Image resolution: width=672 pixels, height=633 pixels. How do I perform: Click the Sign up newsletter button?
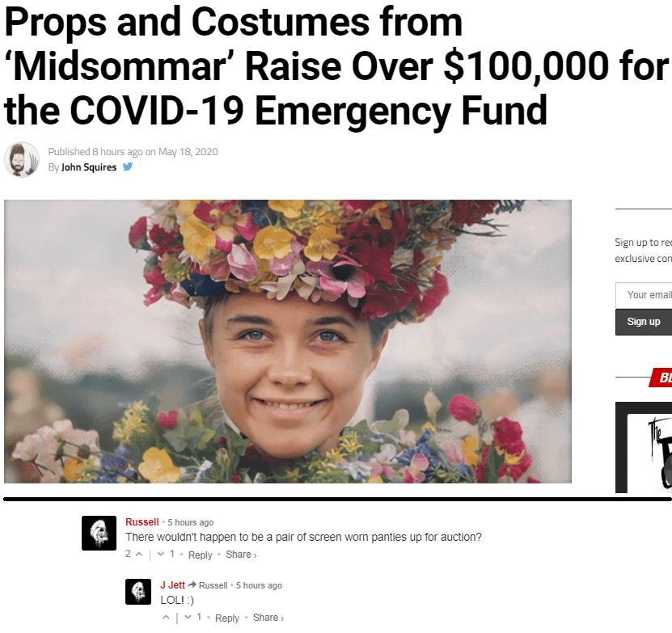[643, 322]
